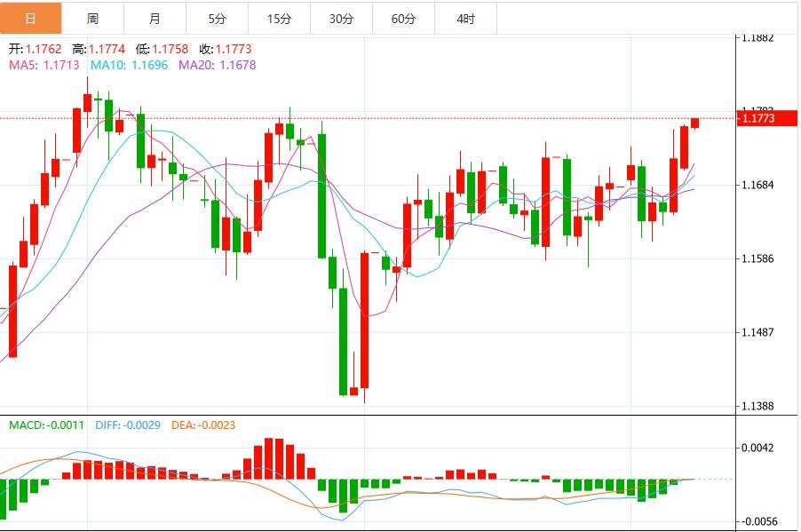Switch to the 月 (monthly) timeframe tab
The height and width of the screenshot is (532, 801).
(x=152, y=16)
